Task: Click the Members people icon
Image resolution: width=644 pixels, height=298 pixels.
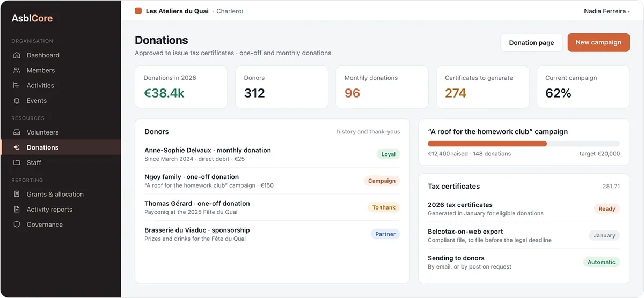Action: [17, 70]
